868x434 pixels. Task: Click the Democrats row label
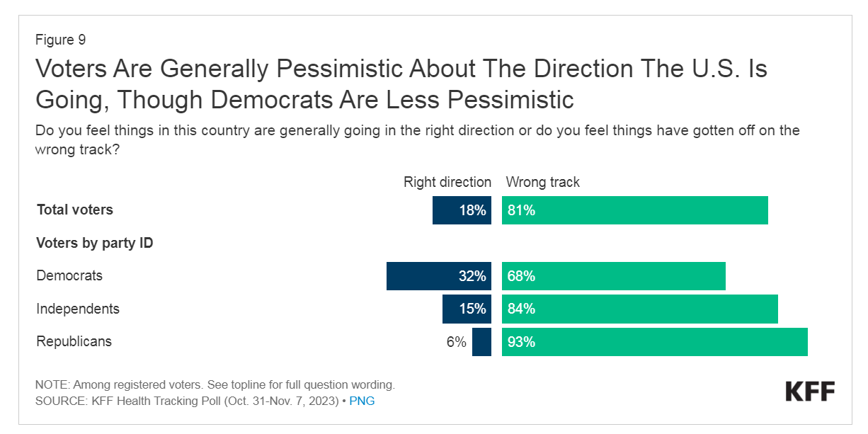pos(69,275)
